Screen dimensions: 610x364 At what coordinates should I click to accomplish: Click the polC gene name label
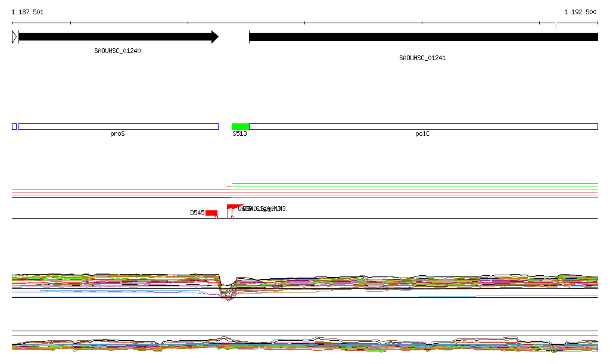[422, 134]
